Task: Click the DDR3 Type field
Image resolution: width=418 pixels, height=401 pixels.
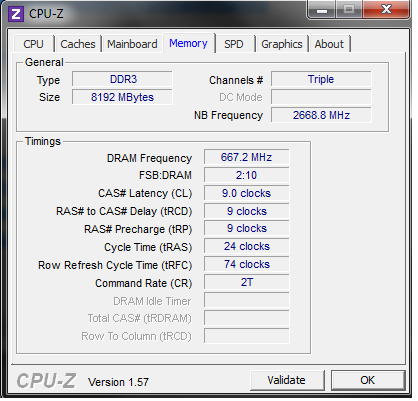Action: [122, 79]
